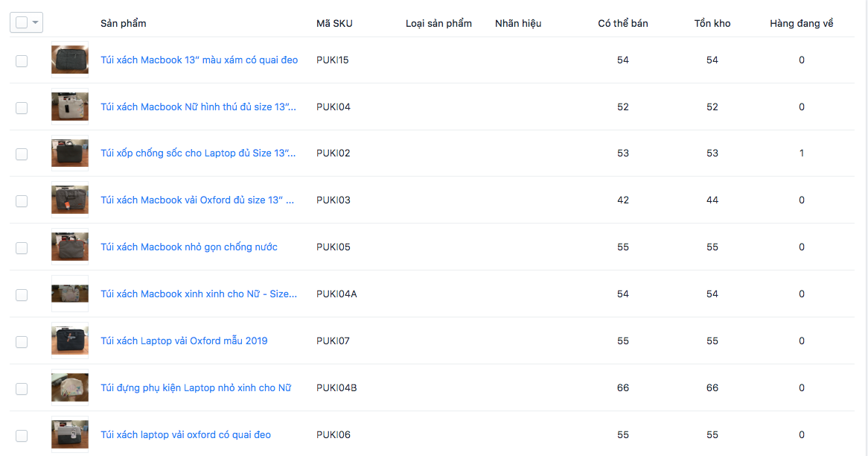This screenshot has width=868, height=456.
Task: Click the Tồn kho column header
Action: click(x=712, y=23)
